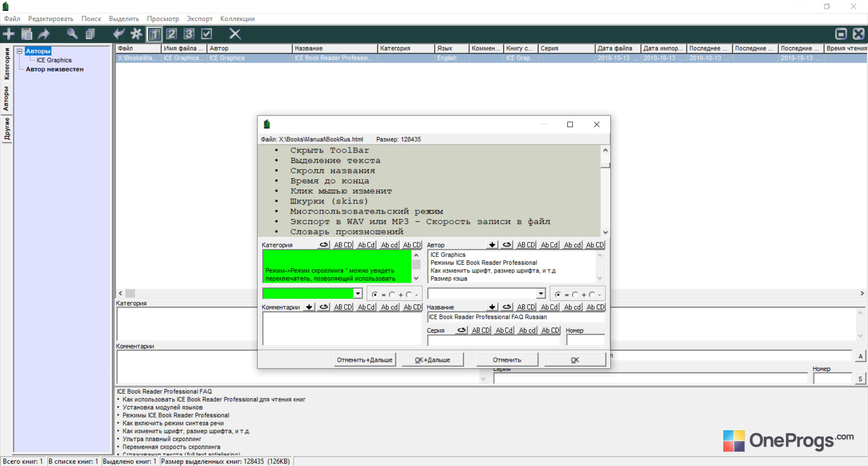Screen dimensions: 868x466
Task: Click the window-restore icon on the toolbar's right
Action: 841,34
